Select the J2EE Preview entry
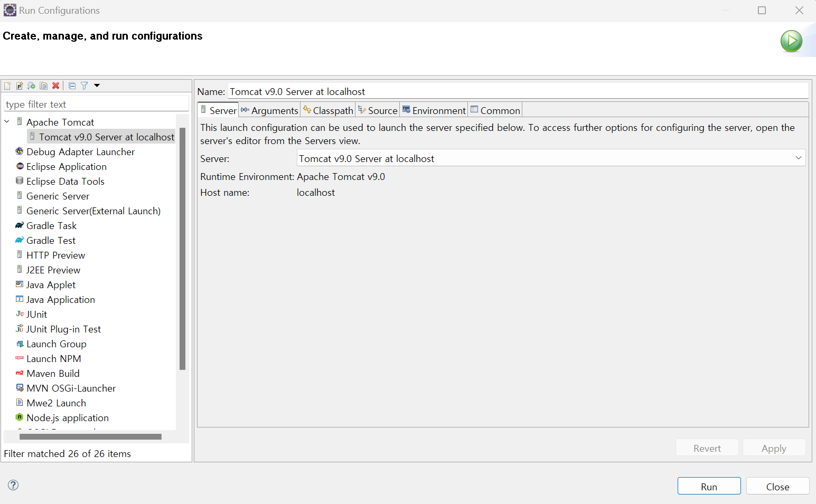Image resolution: width=816 pixels, height=504 pixels. click(x=53, y=270)
